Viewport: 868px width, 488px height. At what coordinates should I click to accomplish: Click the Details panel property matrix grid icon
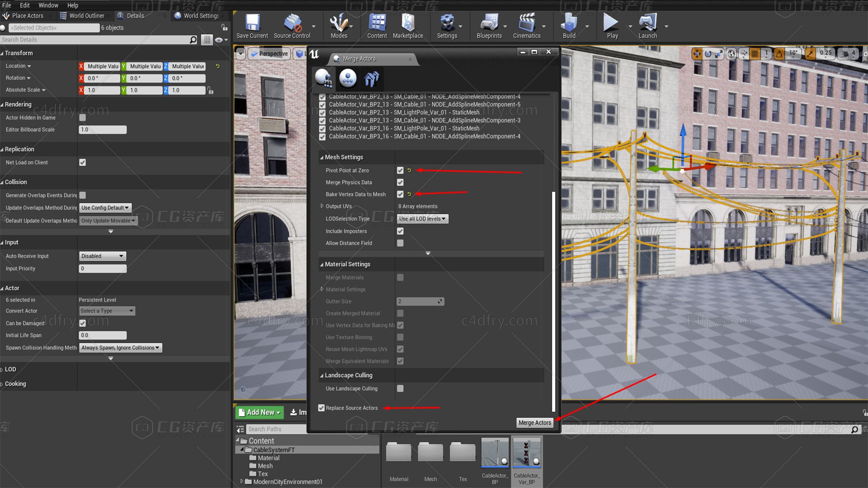point(207,40)
